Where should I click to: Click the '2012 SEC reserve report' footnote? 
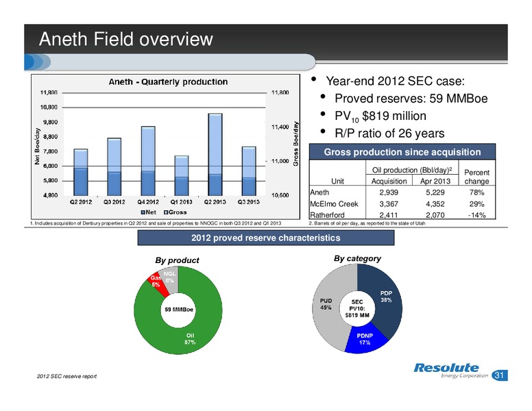[x=66, y=376]
